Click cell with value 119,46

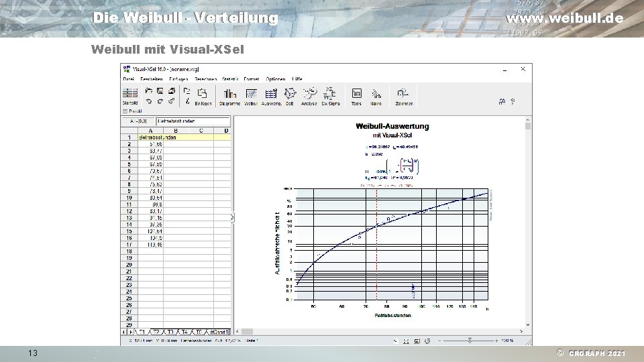click(x=150, y=245)
